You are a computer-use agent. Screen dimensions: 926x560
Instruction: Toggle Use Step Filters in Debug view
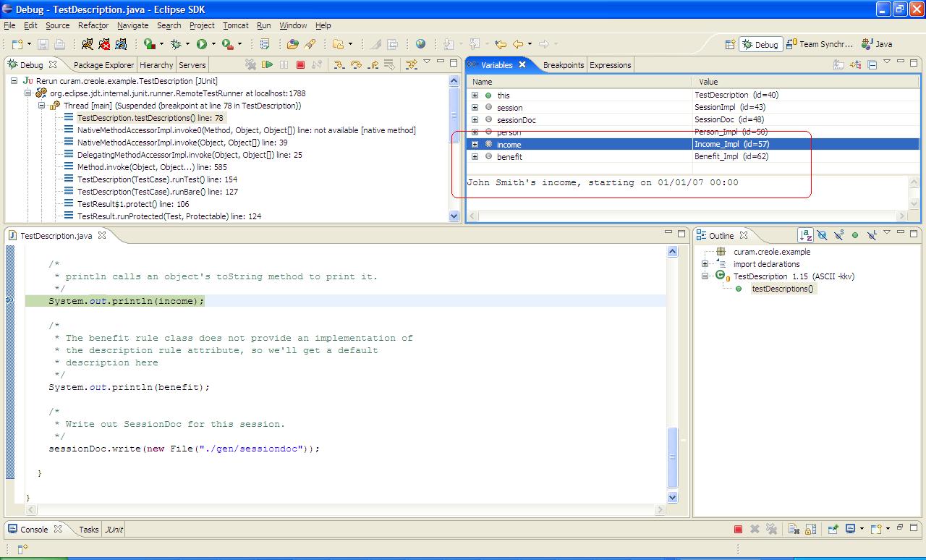(x=411, y=64)
